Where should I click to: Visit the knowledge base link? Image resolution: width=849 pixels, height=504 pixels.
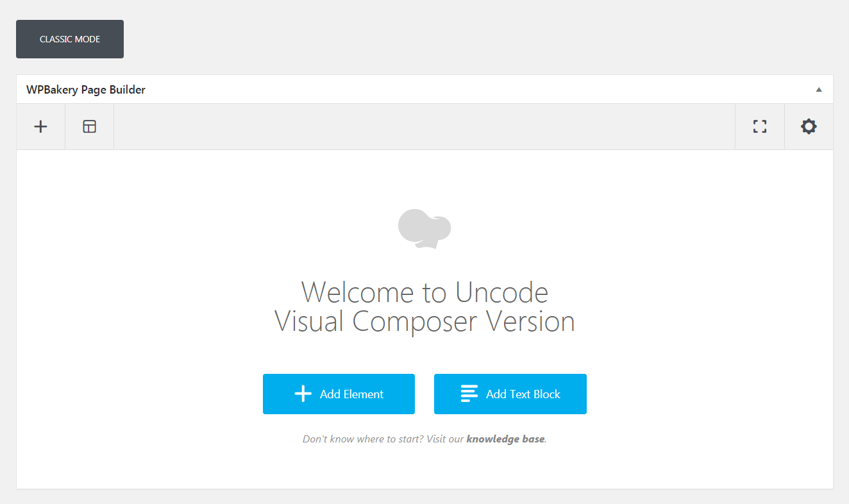click(505, 439)
